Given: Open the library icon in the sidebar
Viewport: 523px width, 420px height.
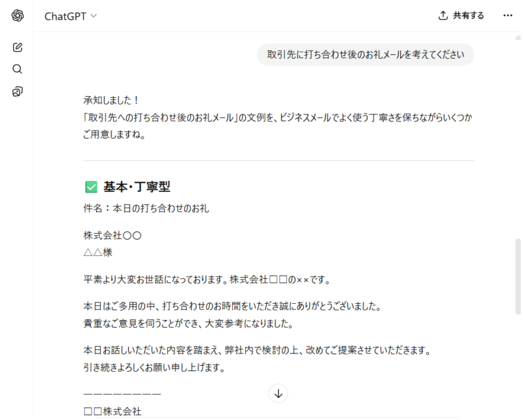Looking at the screenshot, I should [x=18, y=91].
